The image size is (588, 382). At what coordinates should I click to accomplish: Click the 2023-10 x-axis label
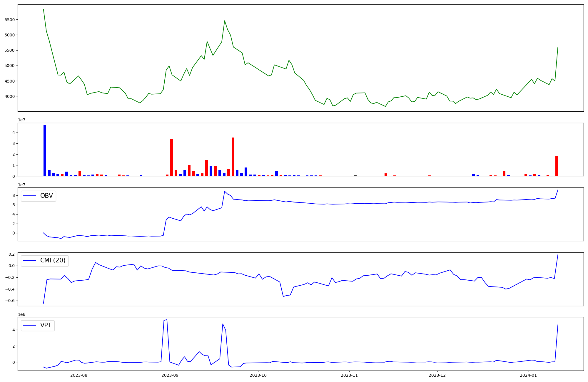click(x=258, y=375)
